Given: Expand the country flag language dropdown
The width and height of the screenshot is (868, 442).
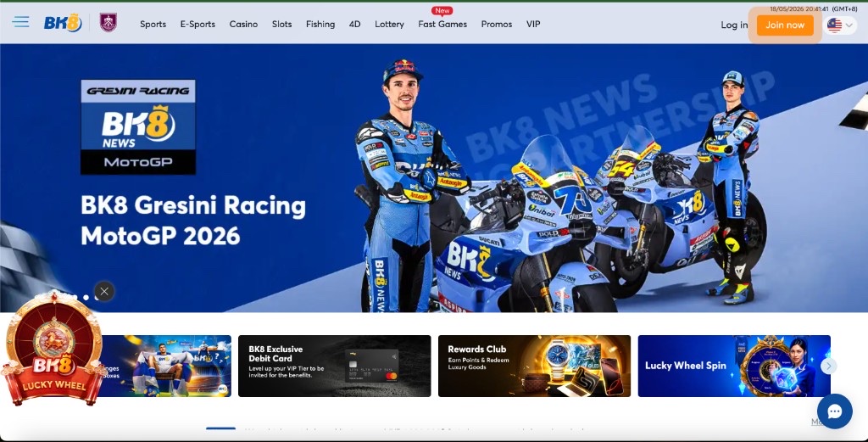Looking at the screenshot, I should pyautogui.click(x=840, y=25).
